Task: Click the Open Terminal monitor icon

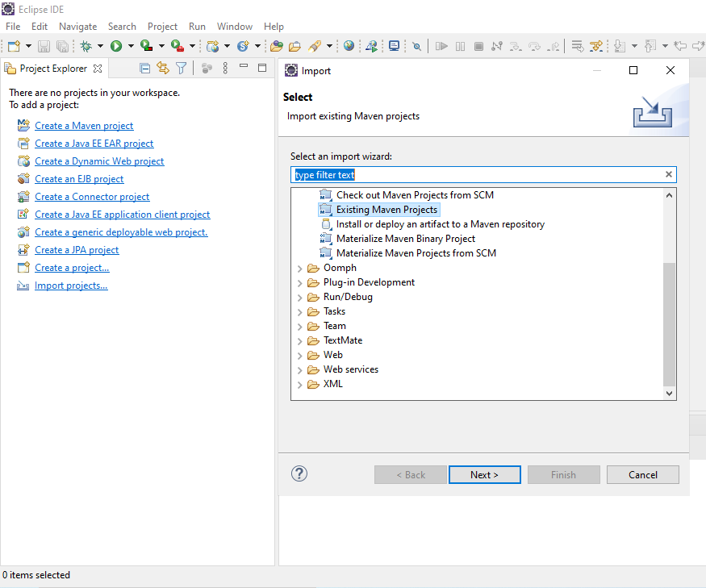Action: point(394,46)
